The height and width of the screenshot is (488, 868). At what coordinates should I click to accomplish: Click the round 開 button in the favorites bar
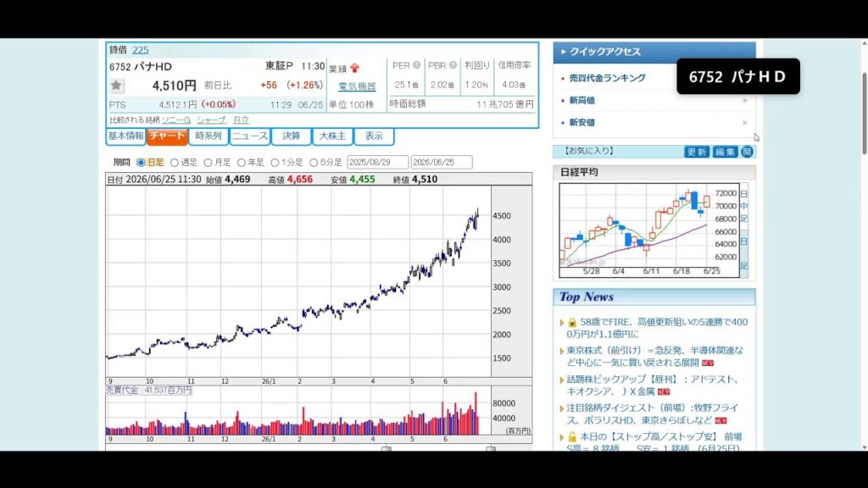[747, 152]
